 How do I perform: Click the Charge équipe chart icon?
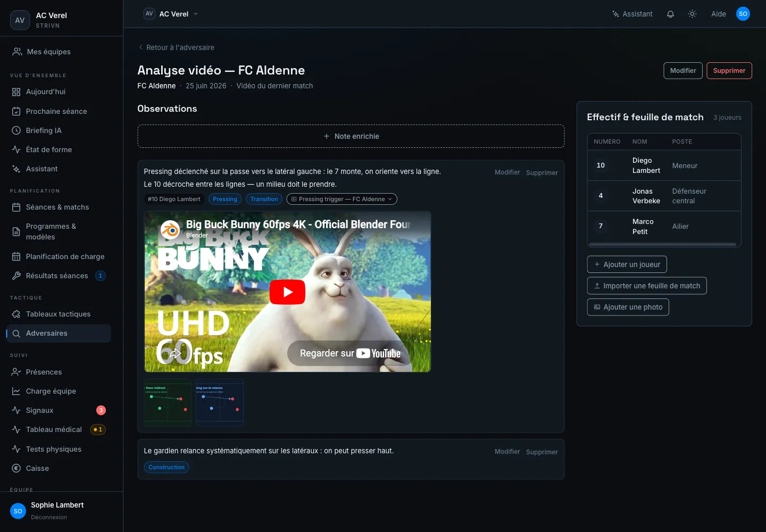tap(16, 391)
